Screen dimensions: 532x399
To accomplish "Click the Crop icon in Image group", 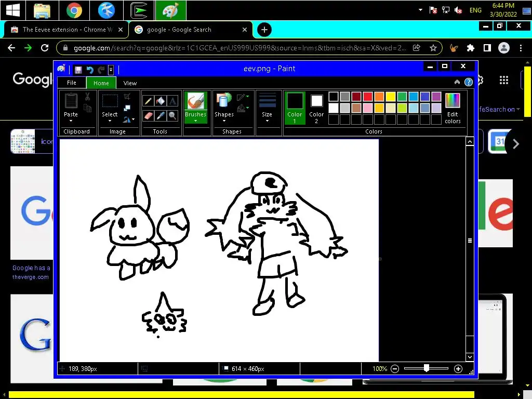I will pos(127,97).
